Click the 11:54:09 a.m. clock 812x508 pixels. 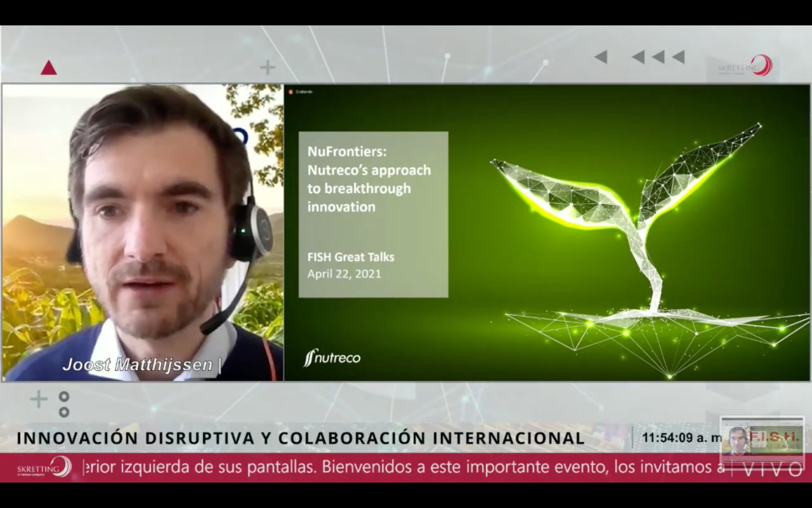pyautogui.click(x=681, y=438)
